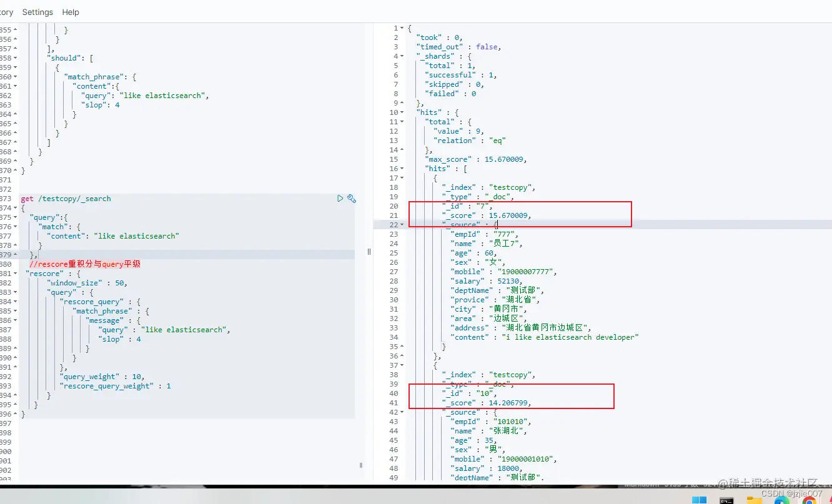Click "window_size" : 50 line
The height and width of the screenshot is (504, 832).
(x=87, y=283)
